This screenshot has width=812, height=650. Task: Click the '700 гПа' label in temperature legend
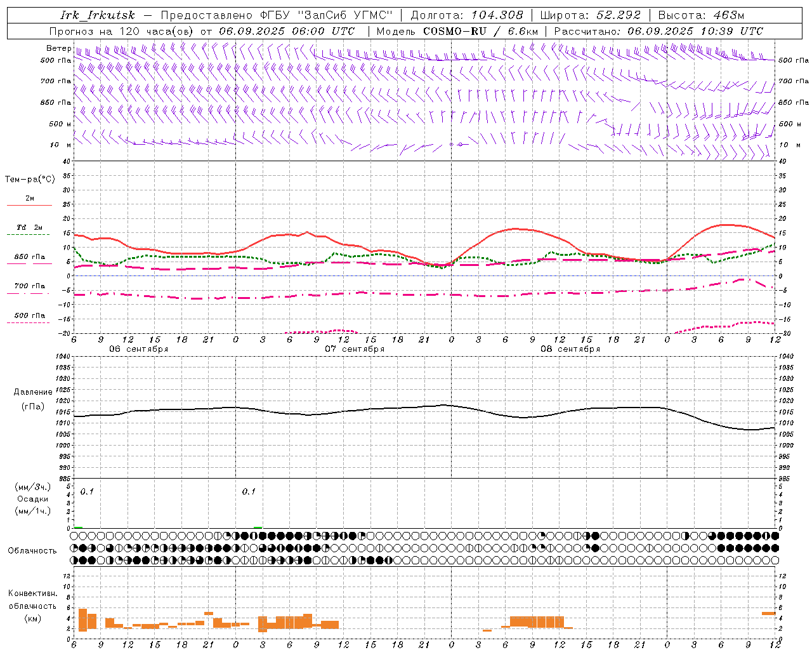30,286
